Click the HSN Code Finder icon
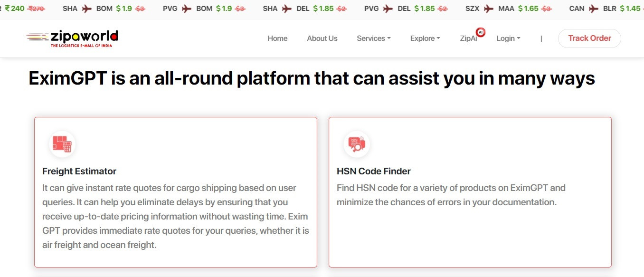The height and width of the screenshot is (277, 644). tap(357, 144)
